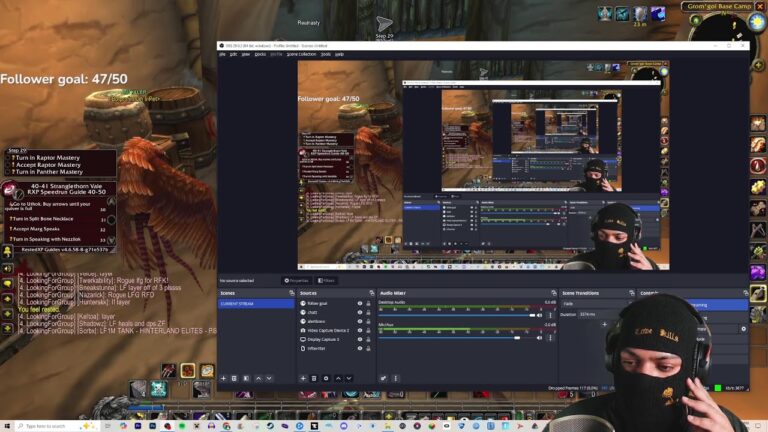768x432 pixels.
Task: Mute the Desktop Audio speaker icon
Action: coord(540,315)
